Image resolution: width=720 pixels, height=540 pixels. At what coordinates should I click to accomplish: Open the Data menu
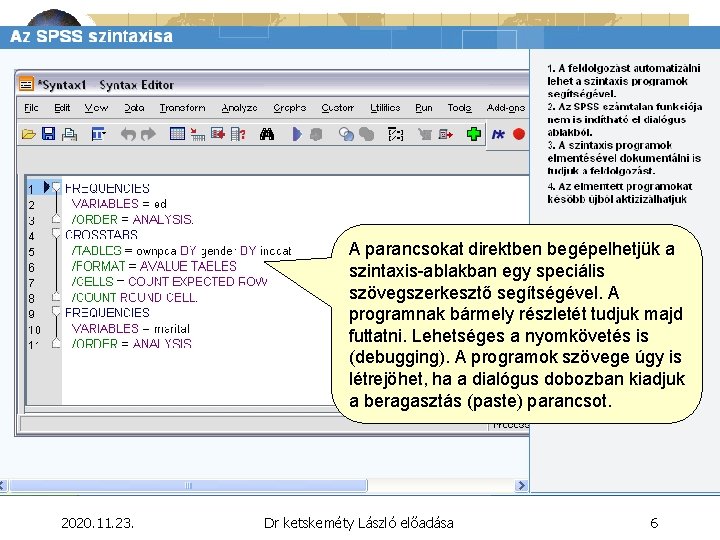pyautogui.click(x=134, y=107)
